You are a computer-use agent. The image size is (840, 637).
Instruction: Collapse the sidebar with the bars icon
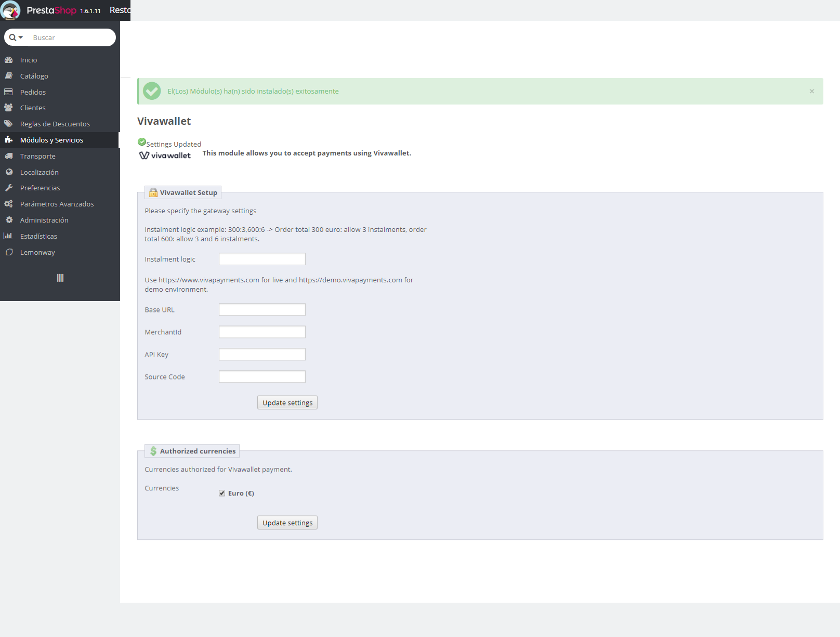click(60, 278)
